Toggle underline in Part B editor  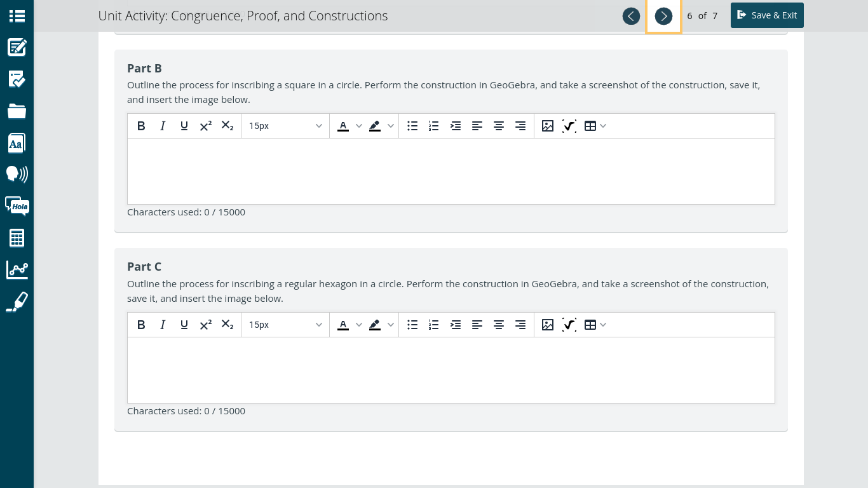pos(184,126)
